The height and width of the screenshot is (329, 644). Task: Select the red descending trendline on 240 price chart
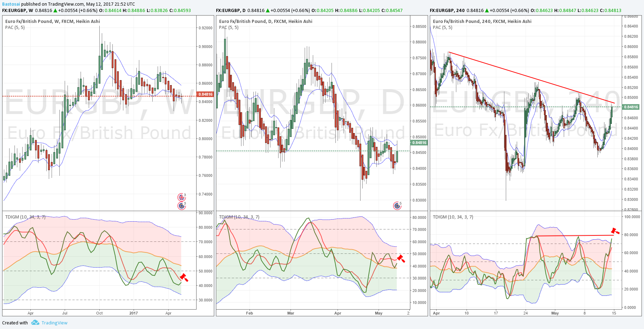[532, 78]
